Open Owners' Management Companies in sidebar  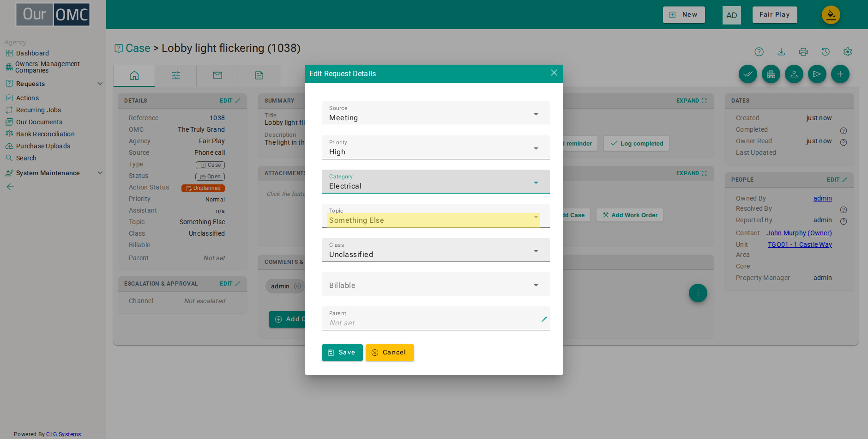point(48,67)
